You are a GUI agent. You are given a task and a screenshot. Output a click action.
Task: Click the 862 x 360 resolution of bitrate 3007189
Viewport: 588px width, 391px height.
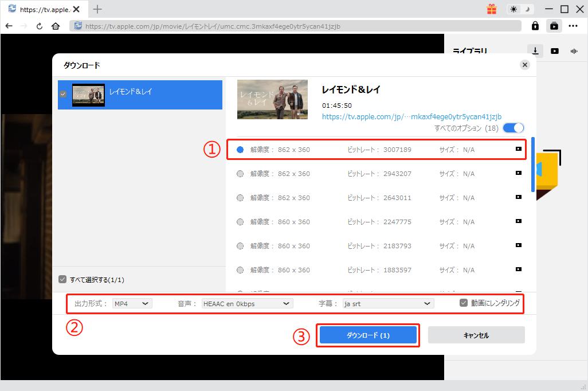point(293,150)
